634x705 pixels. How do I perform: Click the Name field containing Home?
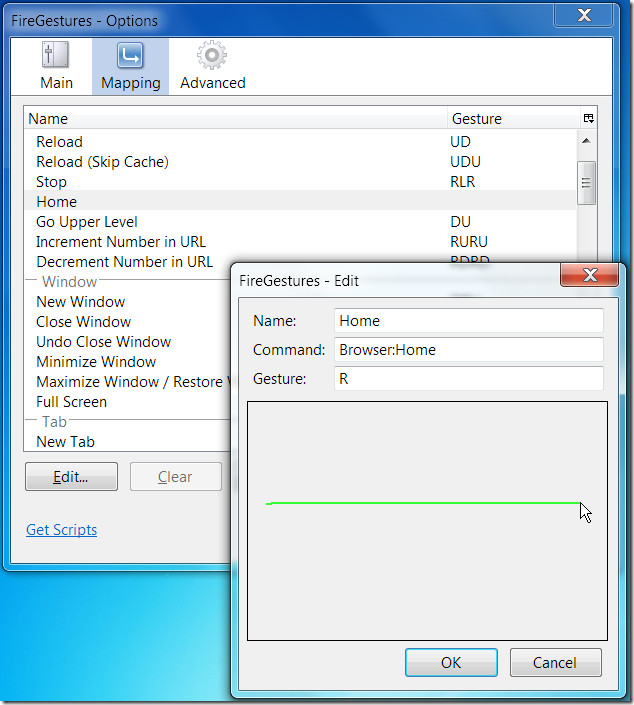tap(469, 321)
